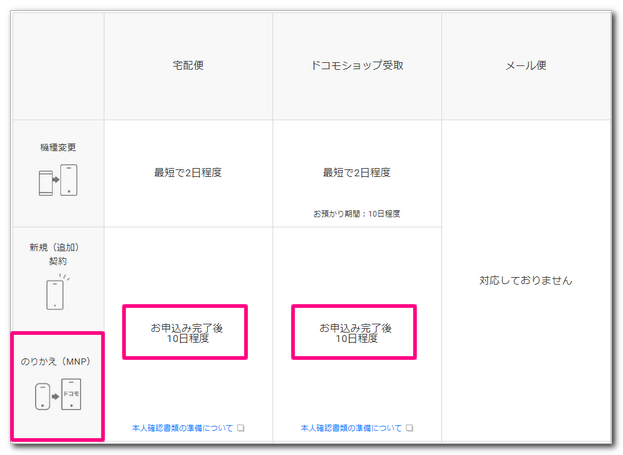Click お申込み完了後10日程度 in the 宅配便 column
This screenshot has width=623, height=455.
pos(187,333)
